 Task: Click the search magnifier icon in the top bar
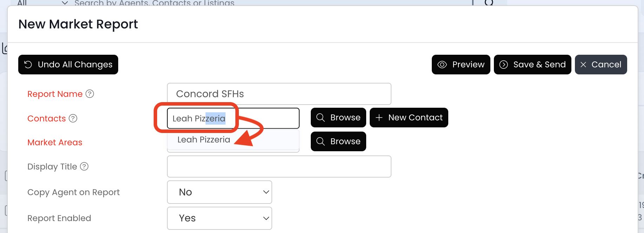pyautogui.click(x=489, y=2)
